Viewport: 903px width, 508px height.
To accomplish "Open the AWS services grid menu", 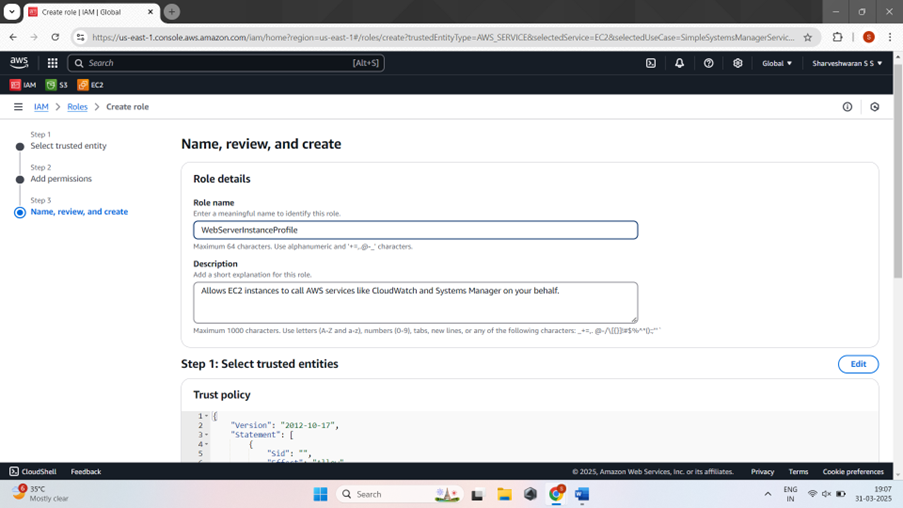I will coord(52,63).
